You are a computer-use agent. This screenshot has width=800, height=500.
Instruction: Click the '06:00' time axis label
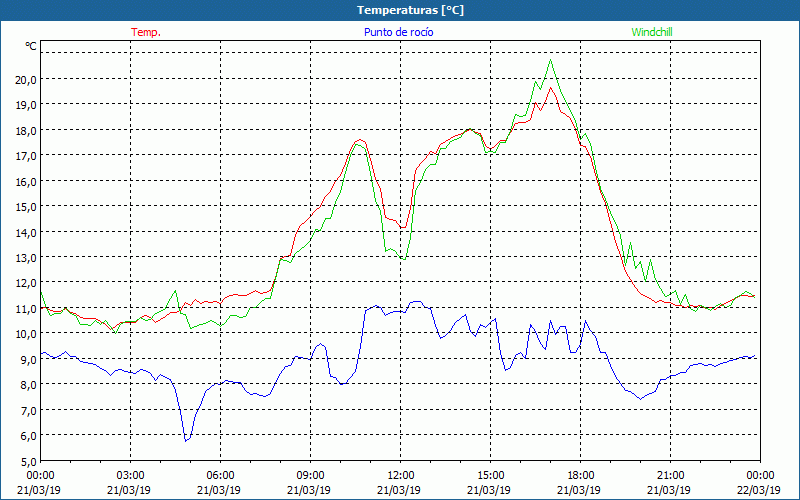click(221, 476)
